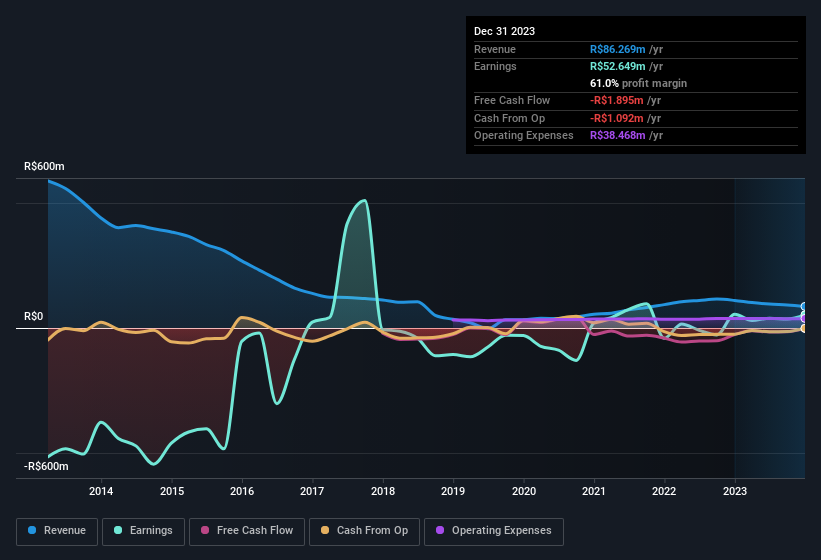Click the 2014 x-axis label
Image resolution: width=821 pixels, height=560 pixels.
pos(101,491)
